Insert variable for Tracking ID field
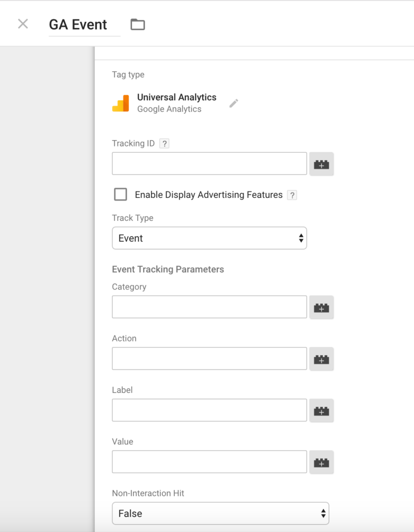Viewport: 414px width, 532px height. point(321,164)
